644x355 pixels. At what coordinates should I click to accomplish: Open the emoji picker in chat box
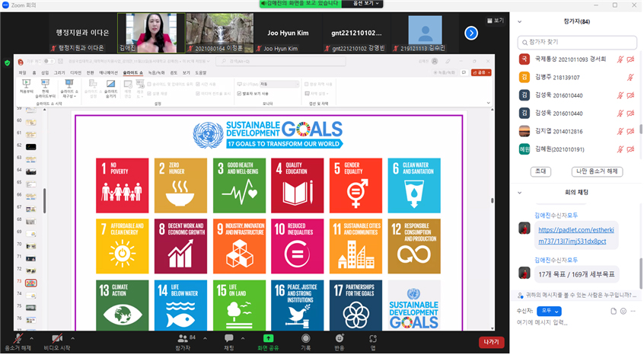(x=623, y=311)
